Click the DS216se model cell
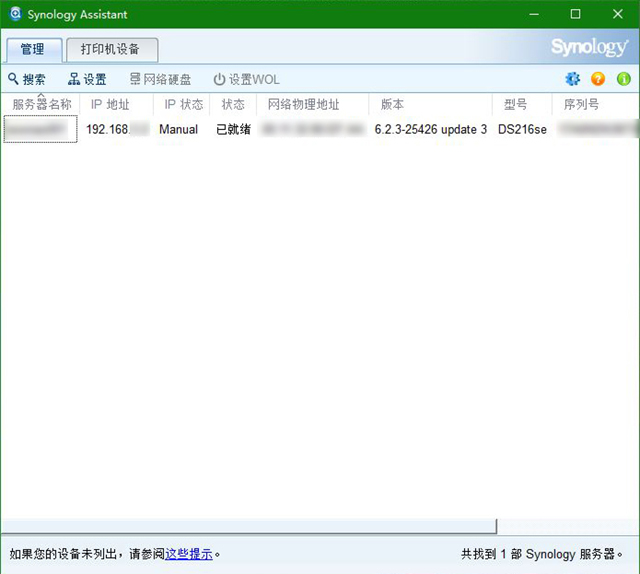 coord(522,129)
